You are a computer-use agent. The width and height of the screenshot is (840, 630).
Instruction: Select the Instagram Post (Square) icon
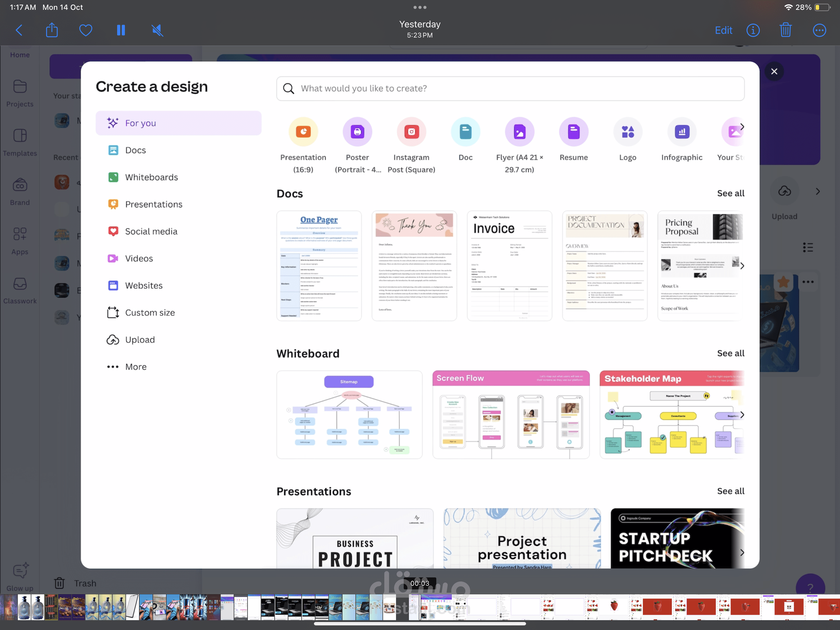tap(411, 132)
